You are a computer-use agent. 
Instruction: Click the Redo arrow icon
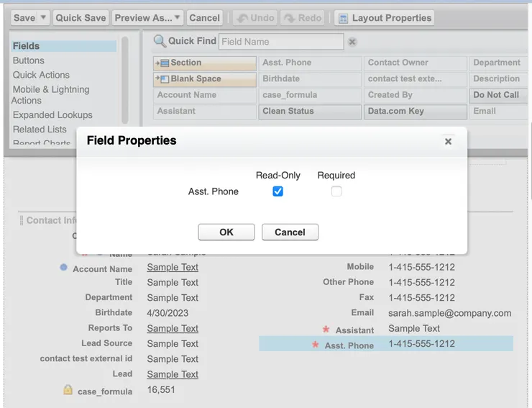tap(290, 18)
